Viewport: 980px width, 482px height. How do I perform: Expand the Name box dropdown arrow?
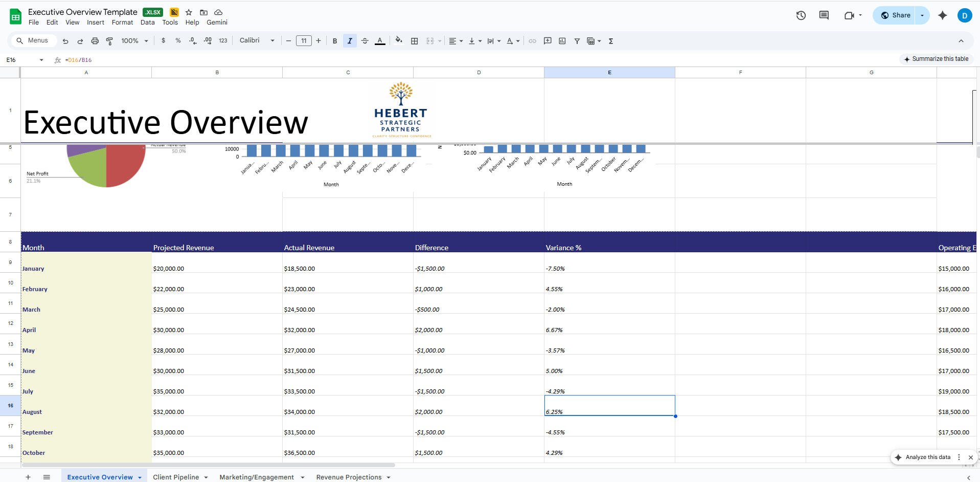(x=41, y=60)
